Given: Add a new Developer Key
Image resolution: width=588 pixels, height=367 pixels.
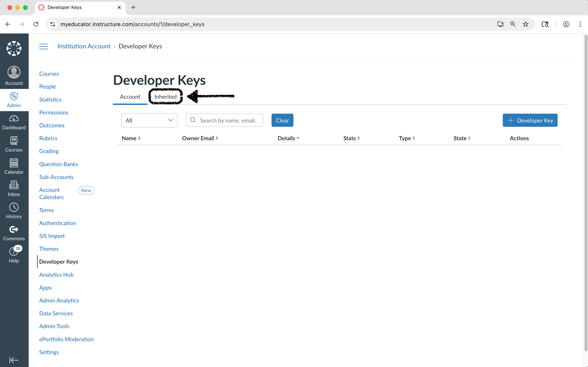Looking at the screenshot, I should click(x=530, y=120).
